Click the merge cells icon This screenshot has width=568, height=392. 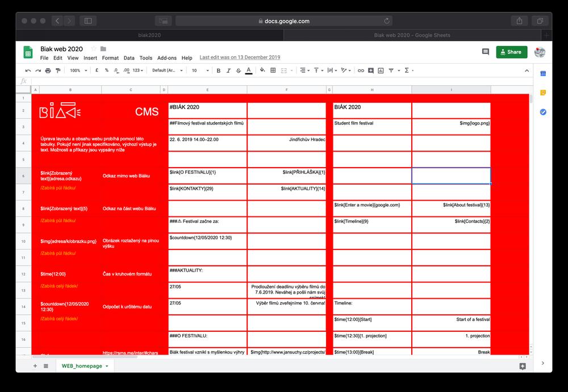pos(284,70)
